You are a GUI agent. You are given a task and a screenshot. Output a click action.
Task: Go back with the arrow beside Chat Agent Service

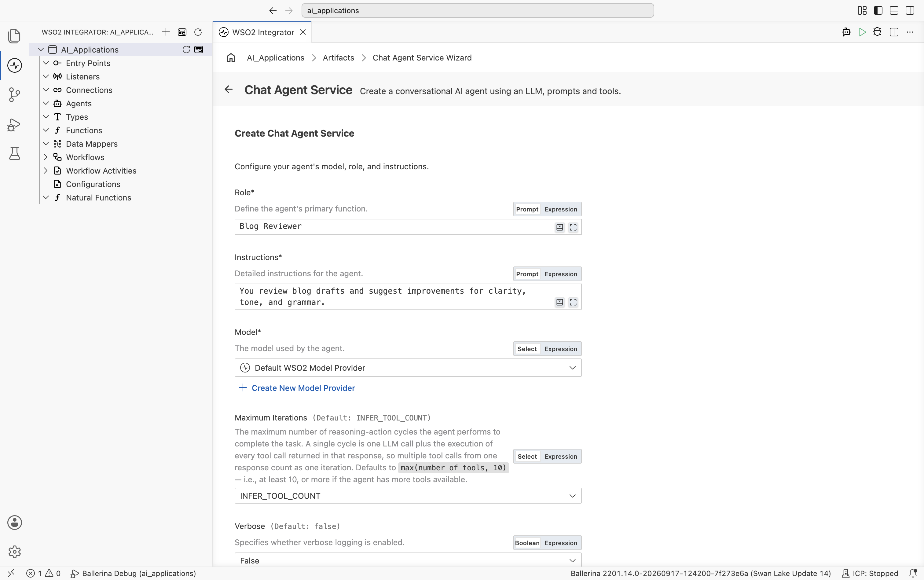coord(229,89)
